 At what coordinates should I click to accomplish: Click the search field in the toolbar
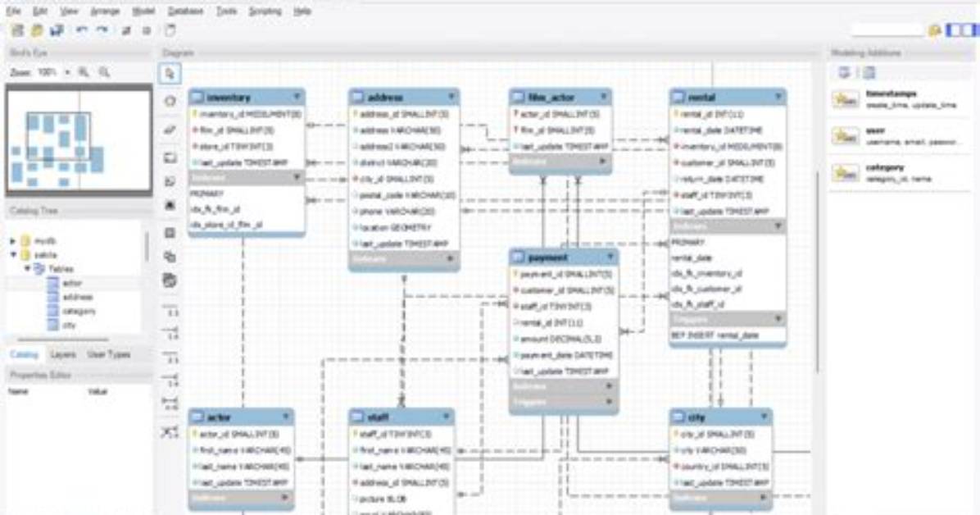887,30
